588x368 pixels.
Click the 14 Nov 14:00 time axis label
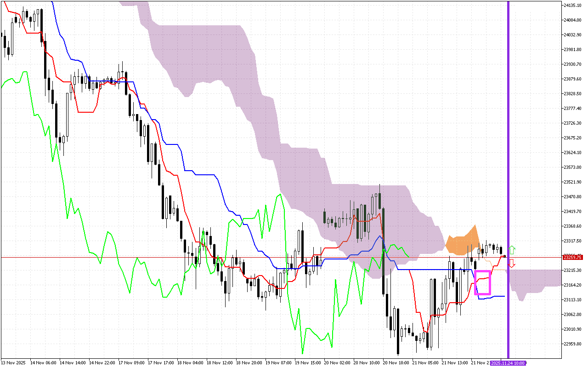[72, 363]
